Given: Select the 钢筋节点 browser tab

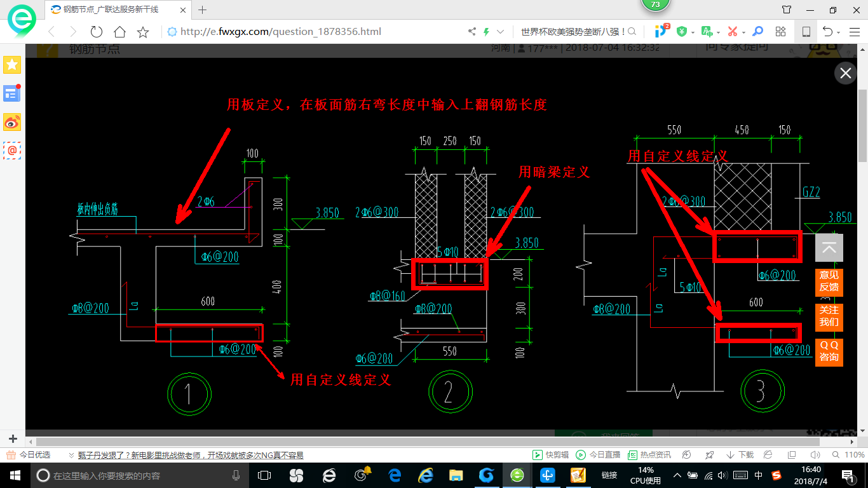Looking at the screenshot, I should tap(118, 10).
